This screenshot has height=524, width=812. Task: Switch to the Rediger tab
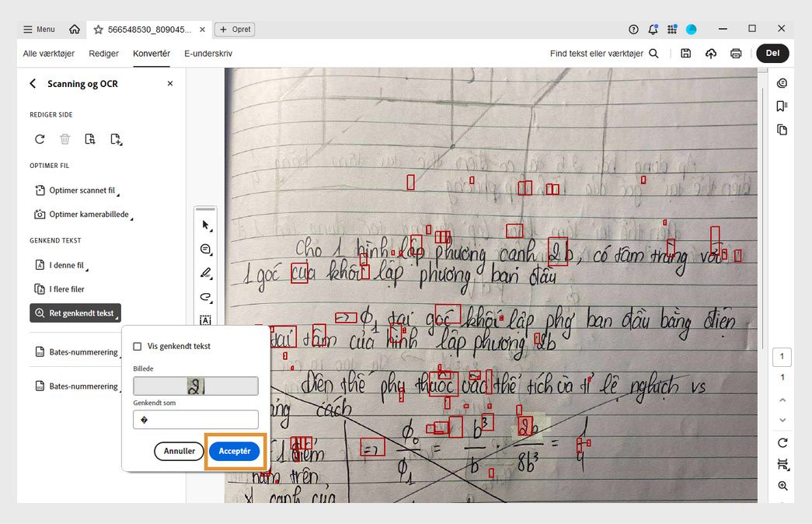pos(103,53)
